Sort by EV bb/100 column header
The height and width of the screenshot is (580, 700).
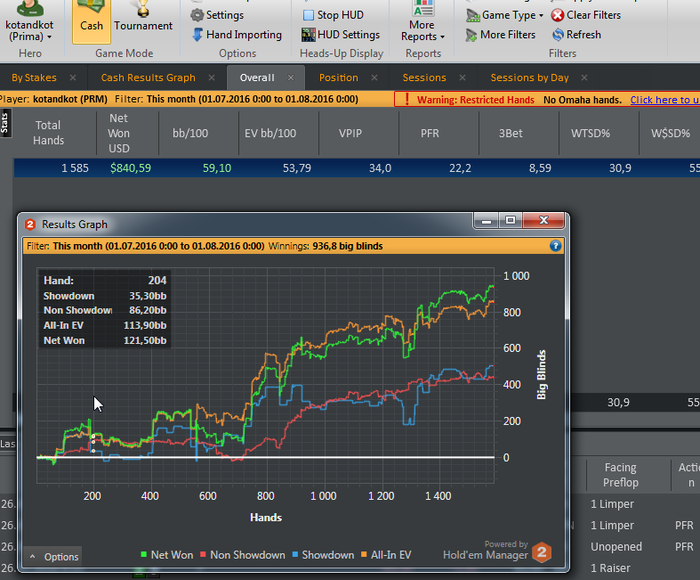pos(270,133)
